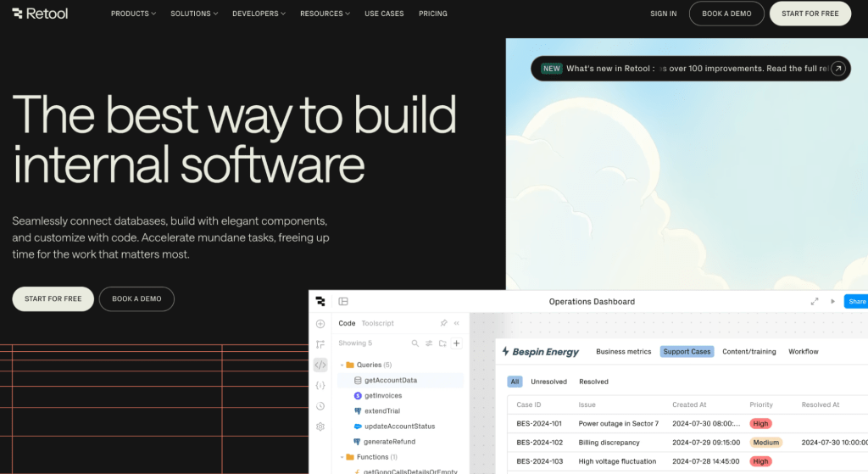Image resolution: width=868 pixels, height=474 pixels.
Task: Expand the Solutions menu
Action: pos(194,14)
